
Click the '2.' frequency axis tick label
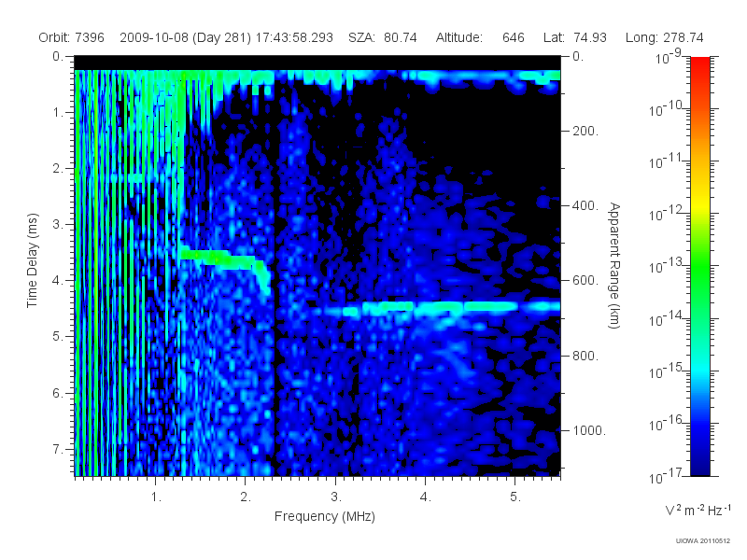tap(246, 497)
